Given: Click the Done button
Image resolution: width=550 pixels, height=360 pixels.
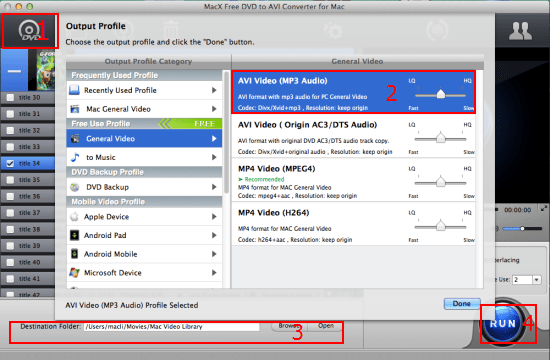Looking at the screenshot, I should coord(462,304).
